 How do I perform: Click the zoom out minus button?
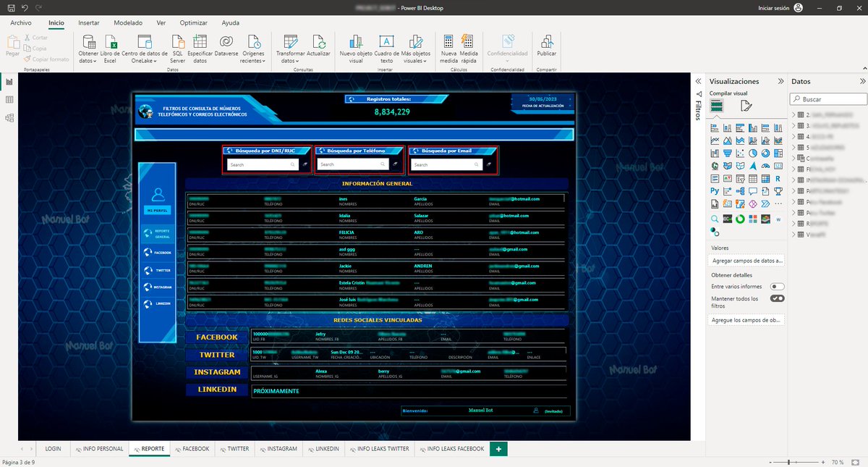point(770,461)
